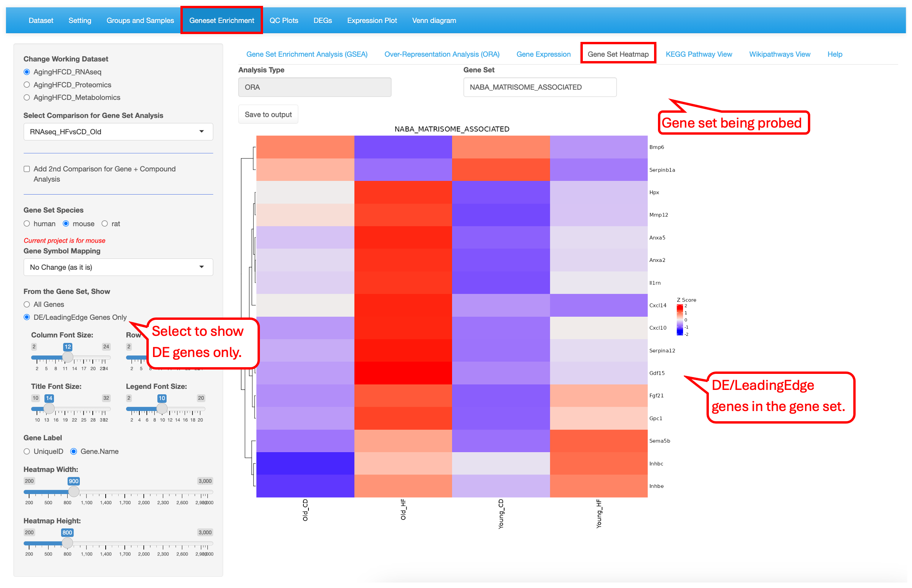Select All Genes radio option
The height and width of the screenshot is (588, 912).
coord(27,305)
